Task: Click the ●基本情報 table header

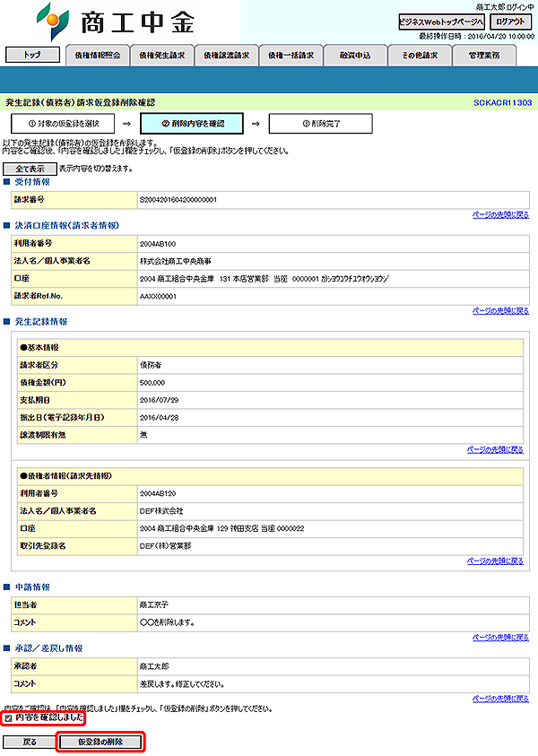Action: pos(271,348)
